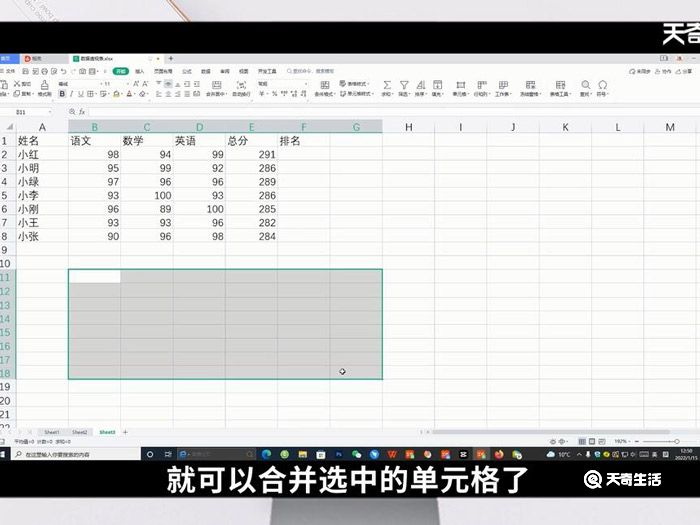Click the insert function fx icon
The image size is (700, 525).
[82, 112]
